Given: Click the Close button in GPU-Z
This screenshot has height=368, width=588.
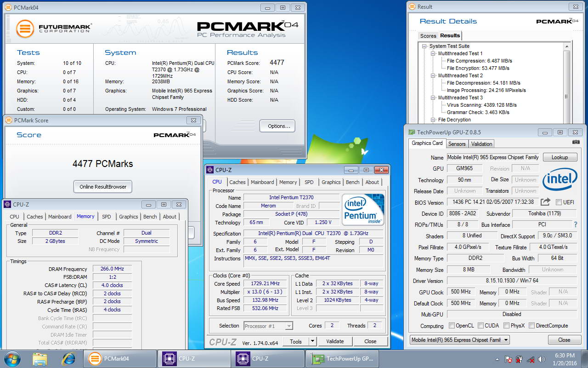Looking at the screenshot, I should tap(564, 340).
